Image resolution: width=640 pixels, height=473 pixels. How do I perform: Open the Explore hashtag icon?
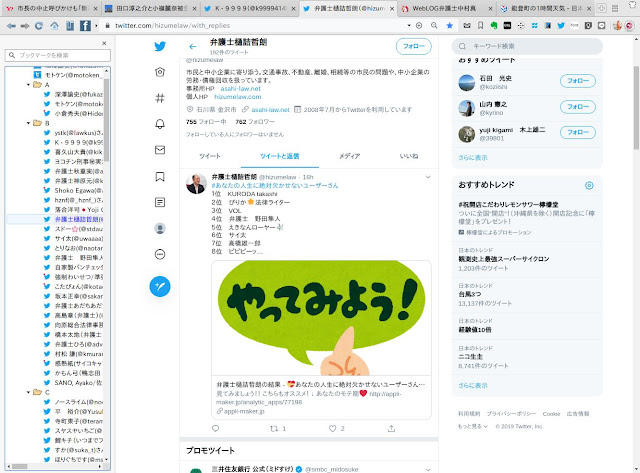(160, 98)
